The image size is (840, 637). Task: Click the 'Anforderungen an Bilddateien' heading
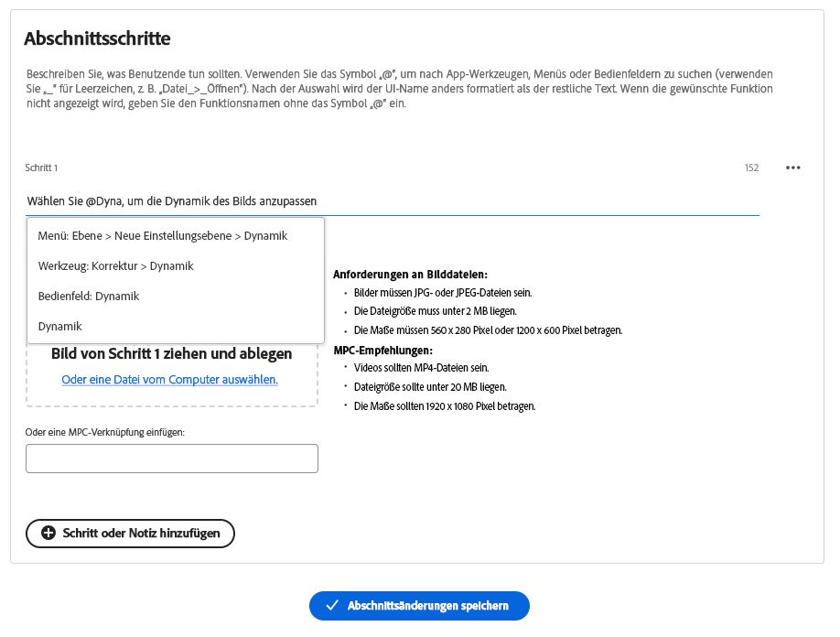pos(410,275)
